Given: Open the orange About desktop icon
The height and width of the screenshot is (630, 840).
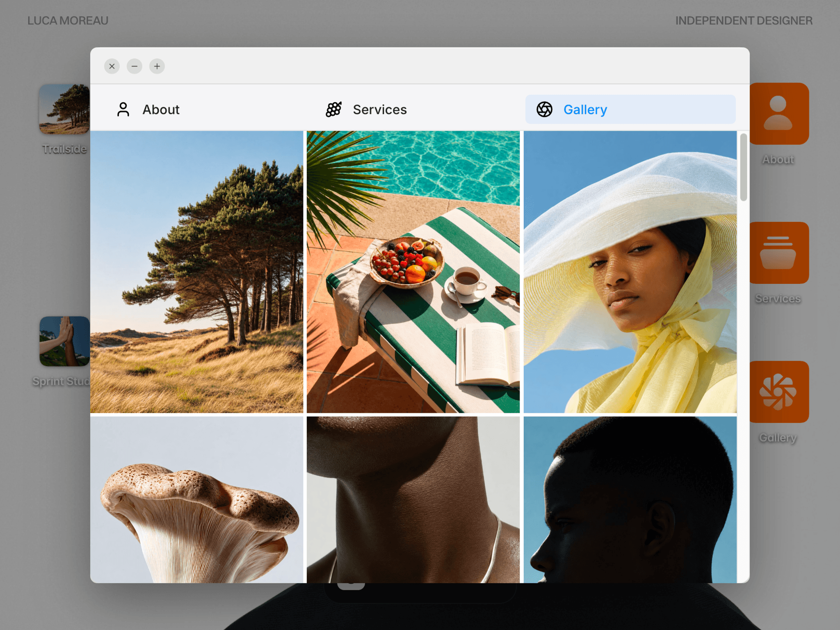Looking at the screenshot, I should click(779, 114).
